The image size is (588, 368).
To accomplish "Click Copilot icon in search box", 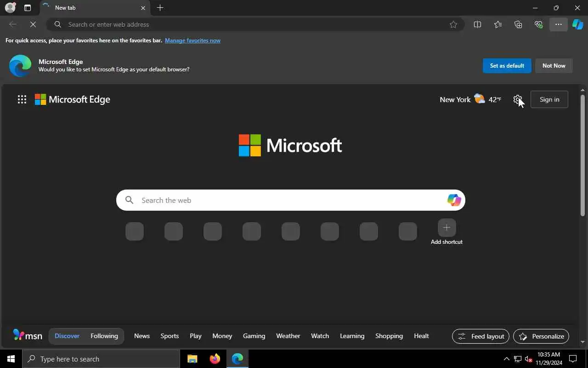I will (454, 200).
